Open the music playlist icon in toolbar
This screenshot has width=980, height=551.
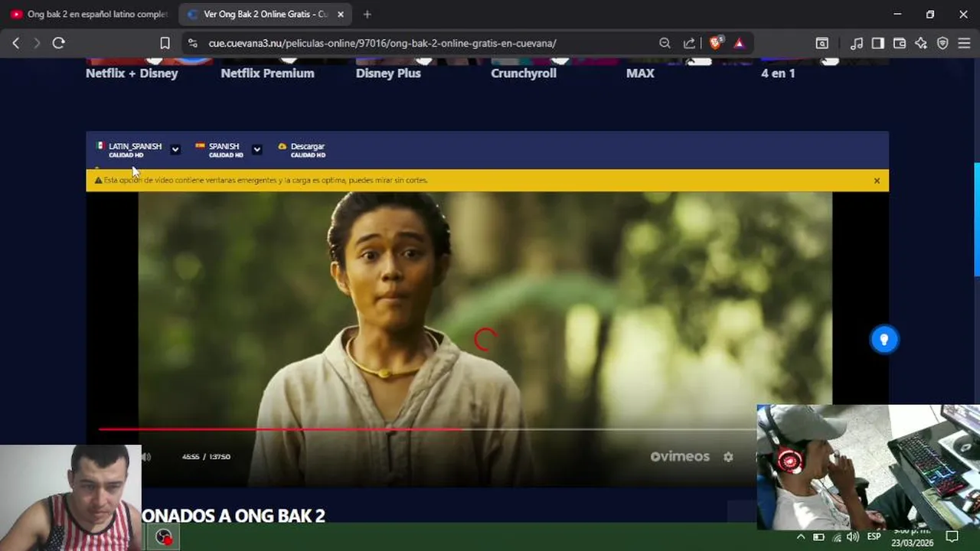[857, 44]
